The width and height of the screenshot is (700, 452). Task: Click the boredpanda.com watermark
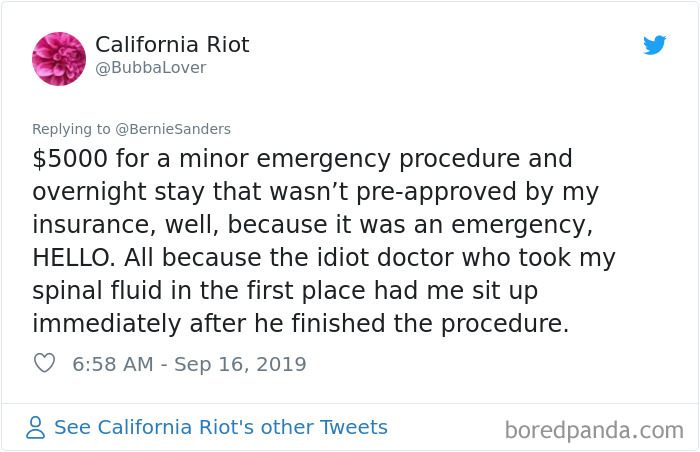point(594,430)
